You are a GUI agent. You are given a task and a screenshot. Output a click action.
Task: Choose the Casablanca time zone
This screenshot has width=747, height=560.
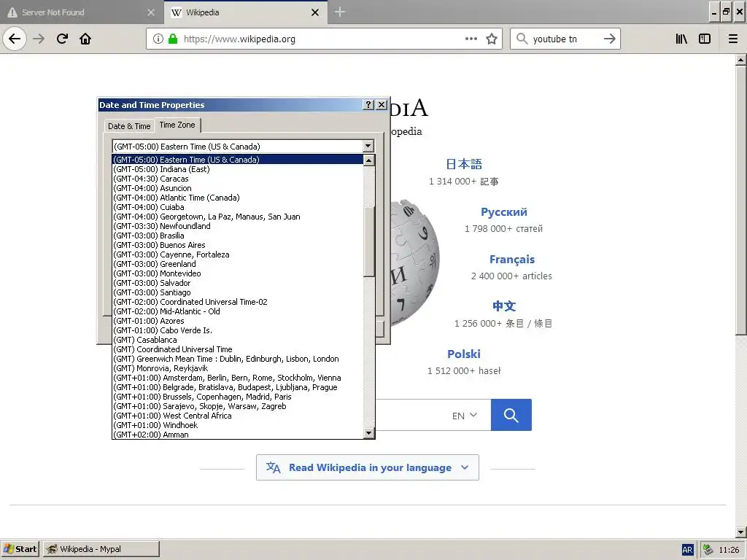point(238,340)
